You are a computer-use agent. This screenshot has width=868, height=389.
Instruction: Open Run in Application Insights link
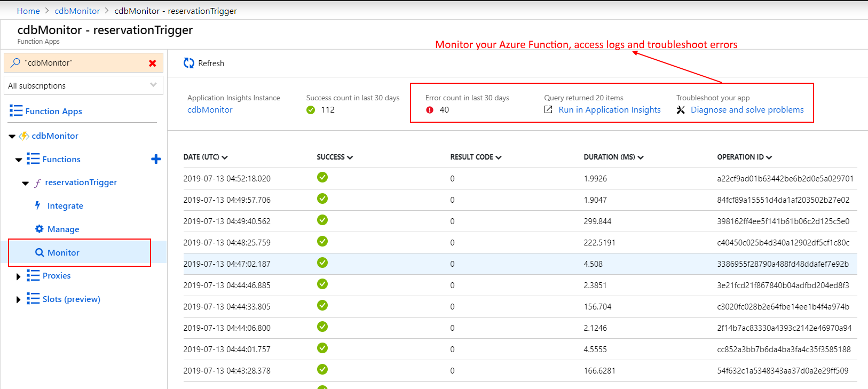(610, 110)
